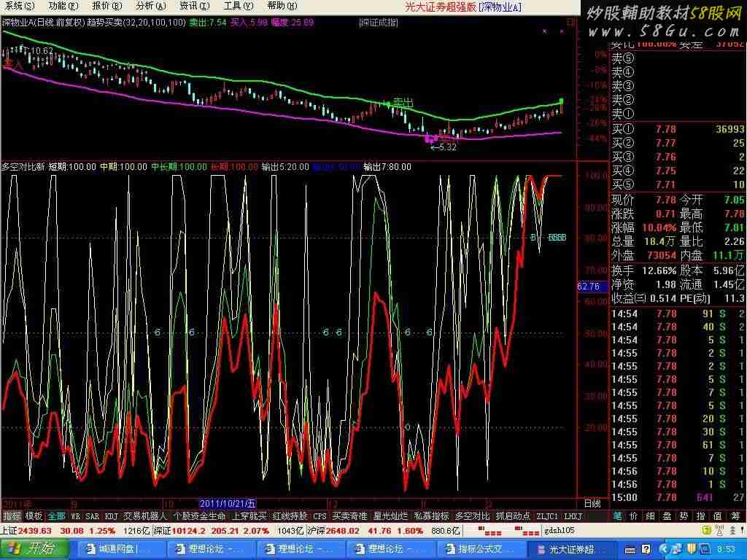Select the 指标 tab below the chart

coord(12,516)
